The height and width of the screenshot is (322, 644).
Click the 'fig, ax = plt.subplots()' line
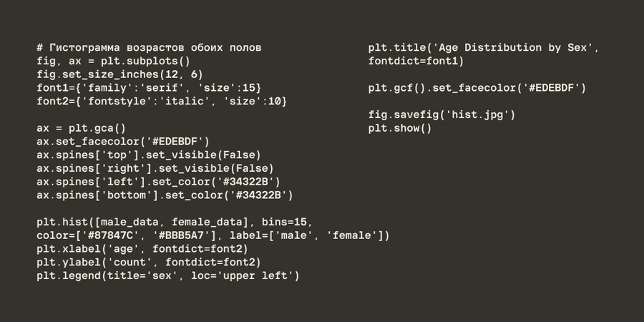point(114,62)
